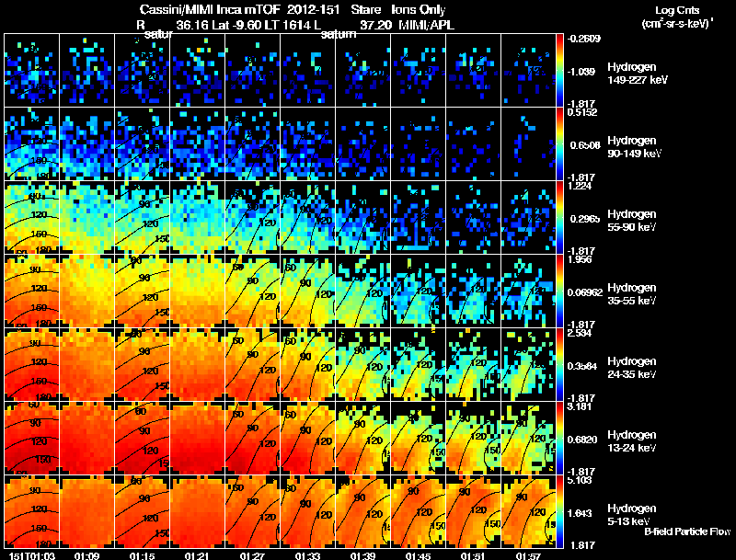
Task: Click the 'Log Cnts' legend heading
Action: coord(677,10)
